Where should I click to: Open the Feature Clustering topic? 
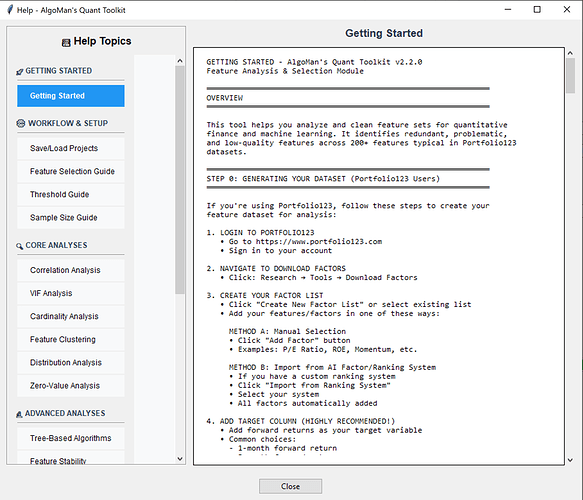point(71,339)
